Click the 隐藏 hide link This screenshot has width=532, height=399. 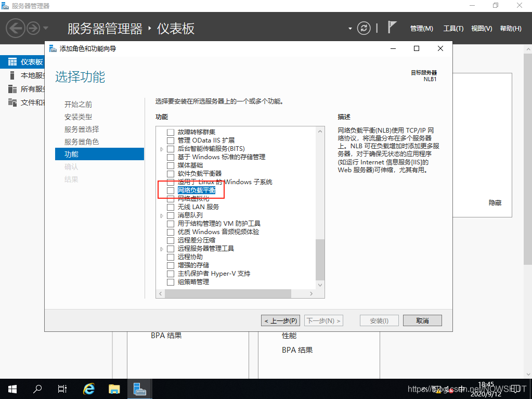[495, 203]
